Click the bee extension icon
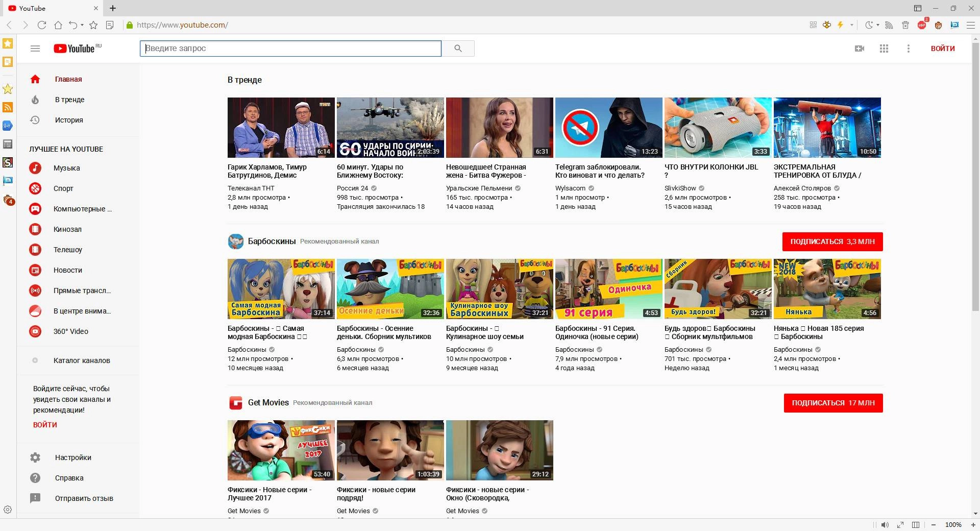This screenshot has width=980, height=531. coord(826,25)
